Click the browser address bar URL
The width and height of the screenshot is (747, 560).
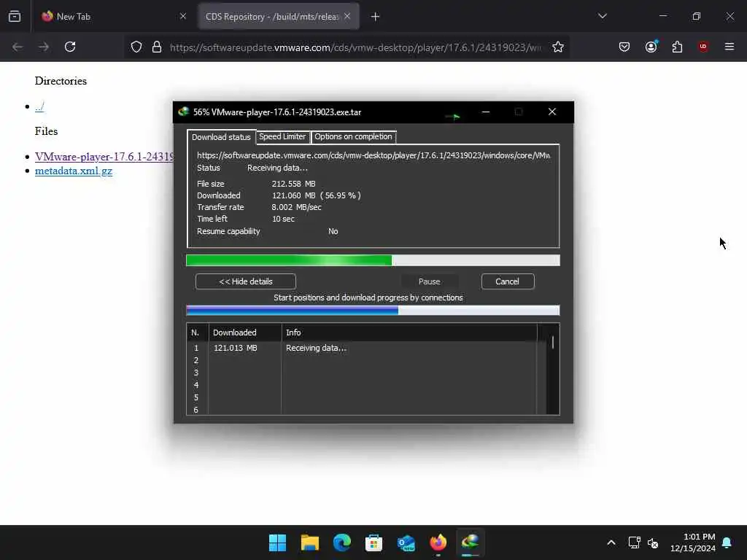click(x=355, y=47)
